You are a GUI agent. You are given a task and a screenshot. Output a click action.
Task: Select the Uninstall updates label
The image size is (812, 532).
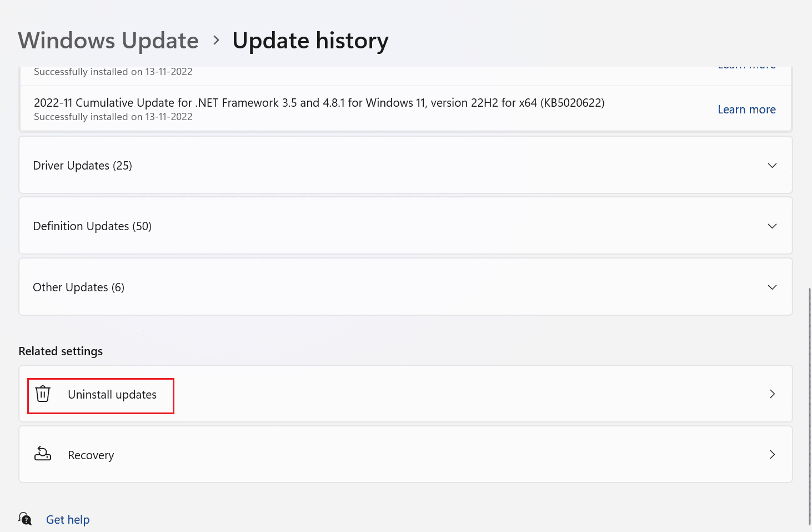[112, 395]
